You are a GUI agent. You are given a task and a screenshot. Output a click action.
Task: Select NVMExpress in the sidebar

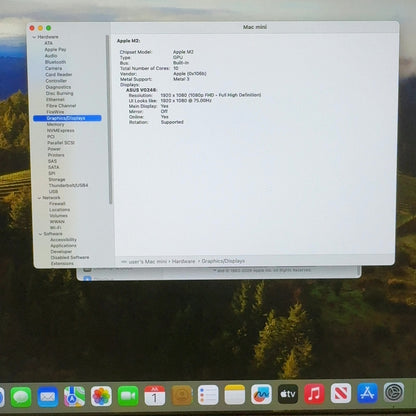point(61,130)
